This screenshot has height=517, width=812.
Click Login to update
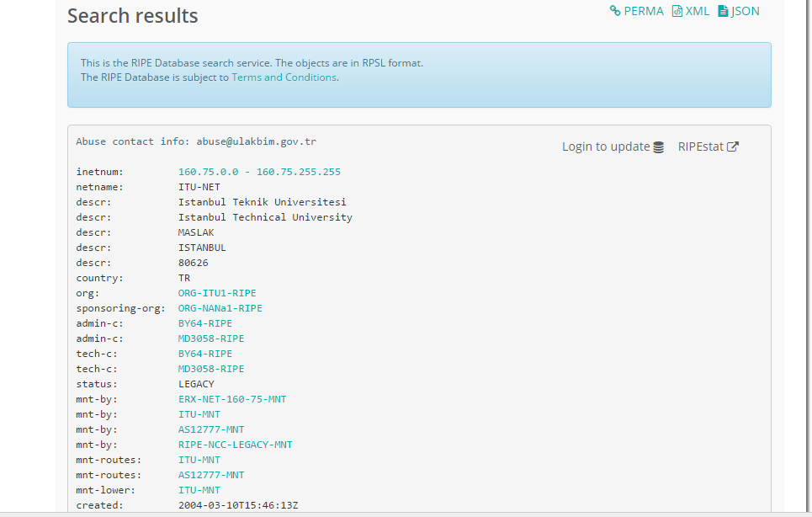pos(606,147)
